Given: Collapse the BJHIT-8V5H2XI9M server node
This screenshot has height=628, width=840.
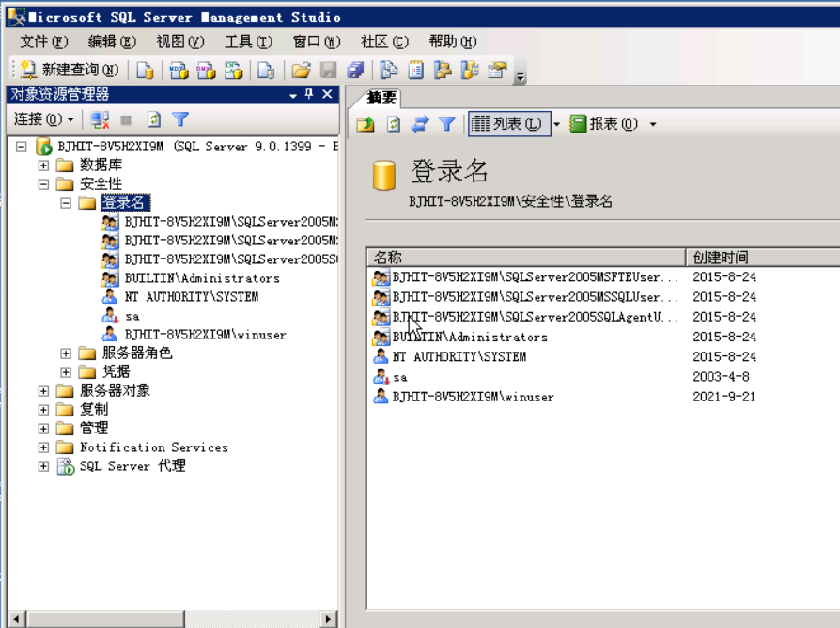Looking at the screenshot, I should coord(22,147).
